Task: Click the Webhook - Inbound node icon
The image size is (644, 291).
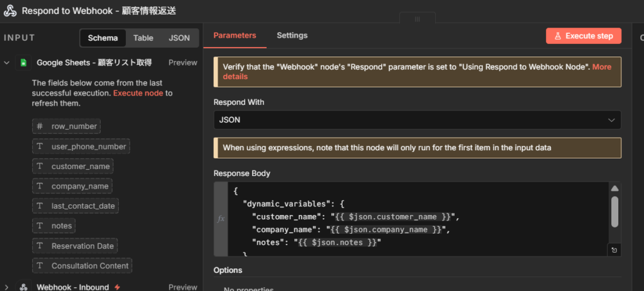Action: pos(23,287)
